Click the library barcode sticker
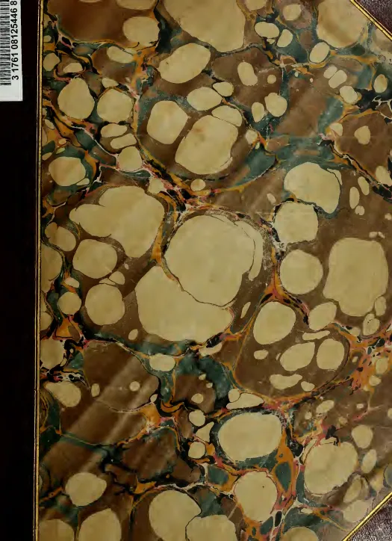Screen dimensions: 392x541 pyautogui.click(x=11, y=50)
